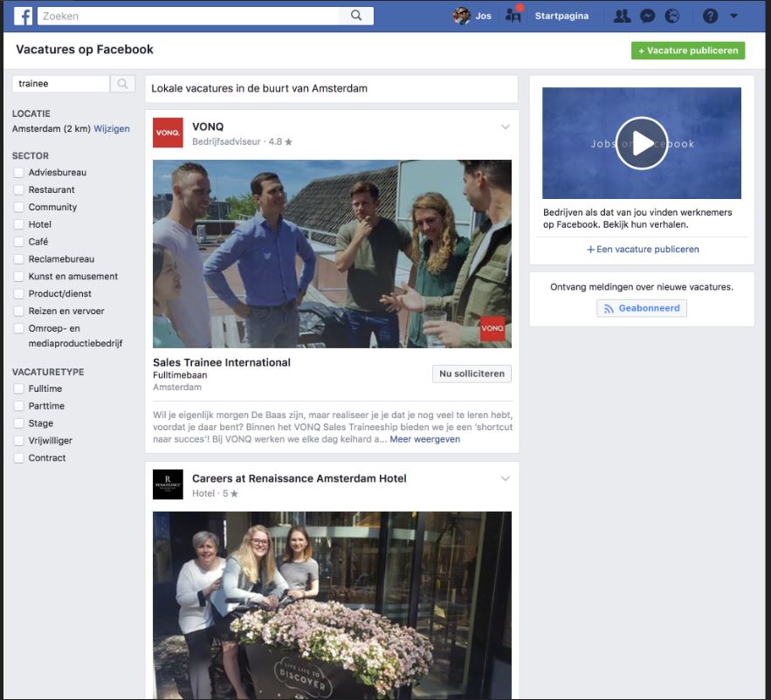Open the notifications globe icon
Image resolution: width=771 pixels, height=700 pixels.
(x=672, y=17)
